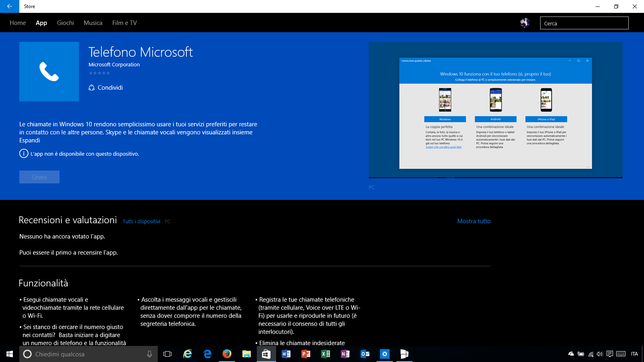Open Word from the taskbar
The image size is (644, 362).
[x=286, y=354]
